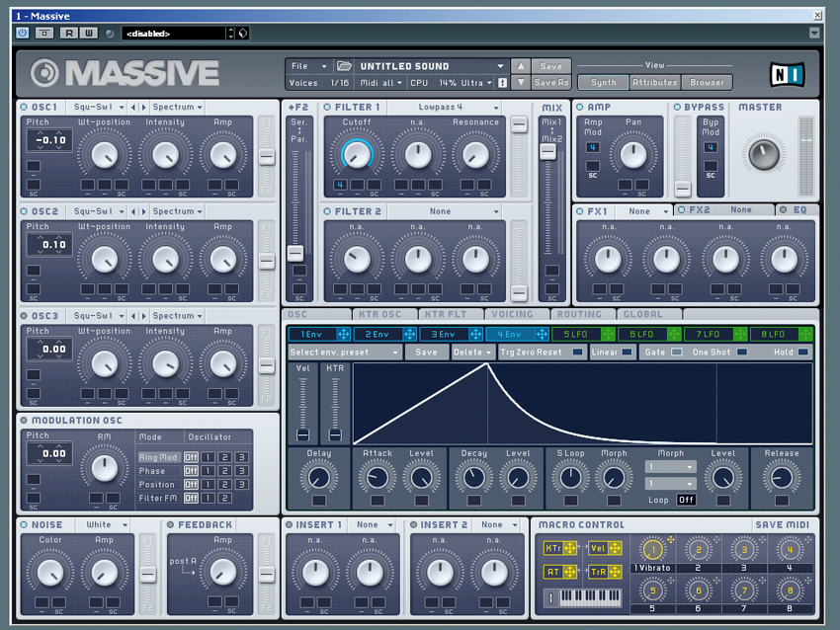This screenshot has width=840, height=630.
Task: Click the W write automation button
Action: 88,34
